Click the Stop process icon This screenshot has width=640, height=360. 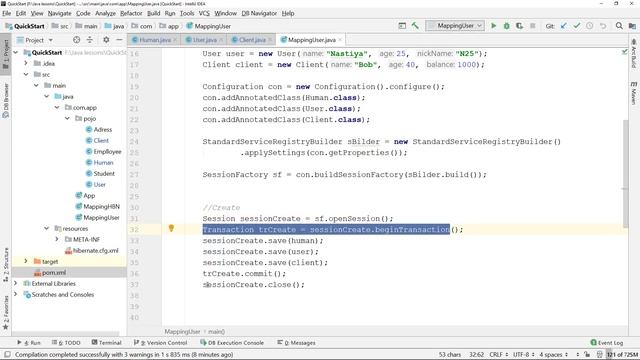pos(532,26)
